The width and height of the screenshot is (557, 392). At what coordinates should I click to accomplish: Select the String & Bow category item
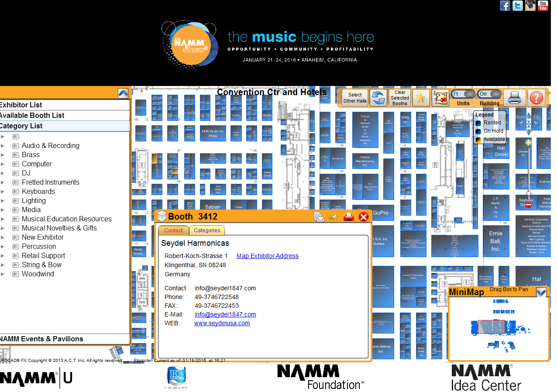[41, 265]
